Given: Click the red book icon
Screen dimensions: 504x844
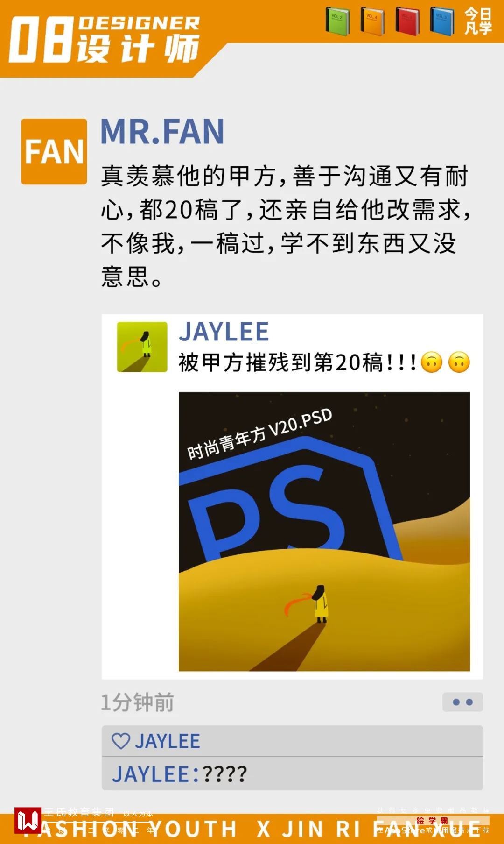Looking at the screenshot, I should tap(407, 21).
